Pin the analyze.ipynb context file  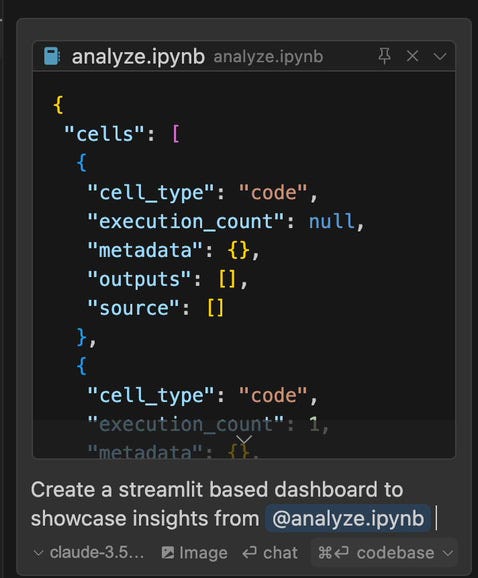click(x=384, y=56)
